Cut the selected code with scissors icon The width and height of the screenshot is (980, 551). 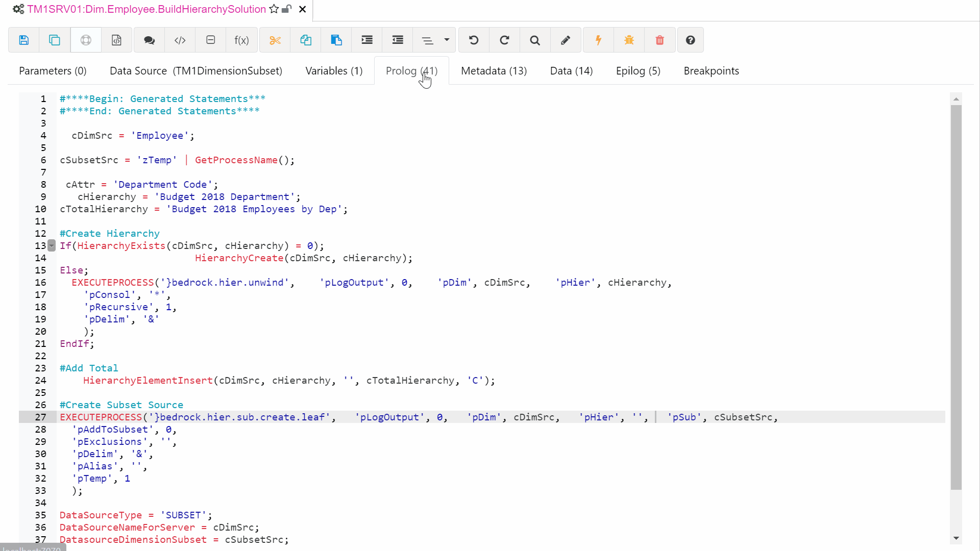coord(275,40)
